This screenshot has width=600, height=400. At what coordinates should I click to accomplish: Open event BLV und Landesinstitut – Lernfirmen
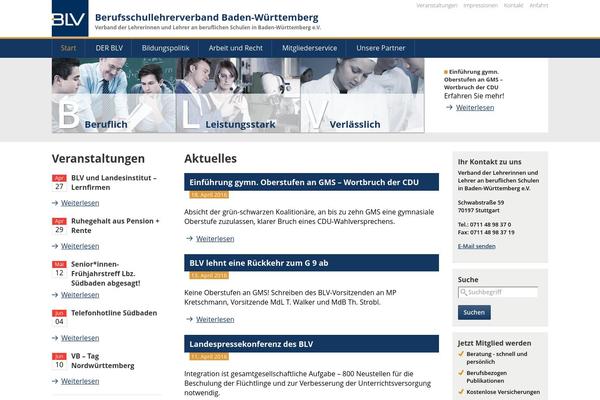(114, 183)
